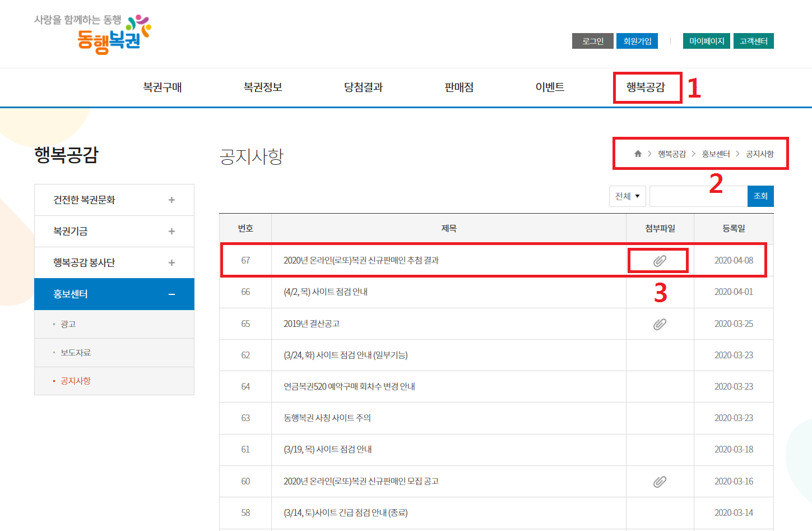Open attachment icon for notice 67

click(660, 261)
